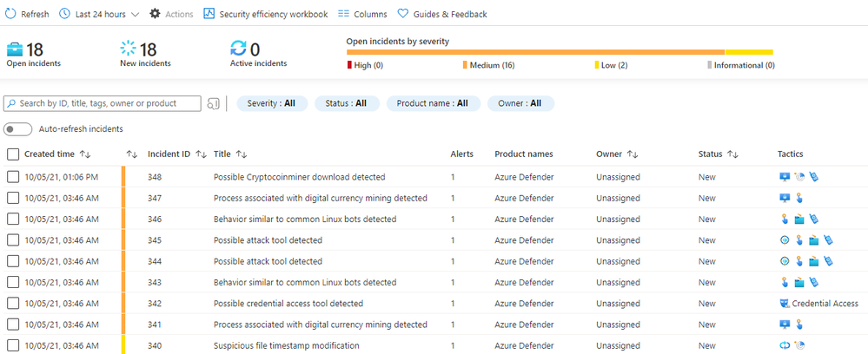Click the Credential Access mask icon on incident 342
The width and height of the screenshot is (868, 354).
tap(784, 303)
